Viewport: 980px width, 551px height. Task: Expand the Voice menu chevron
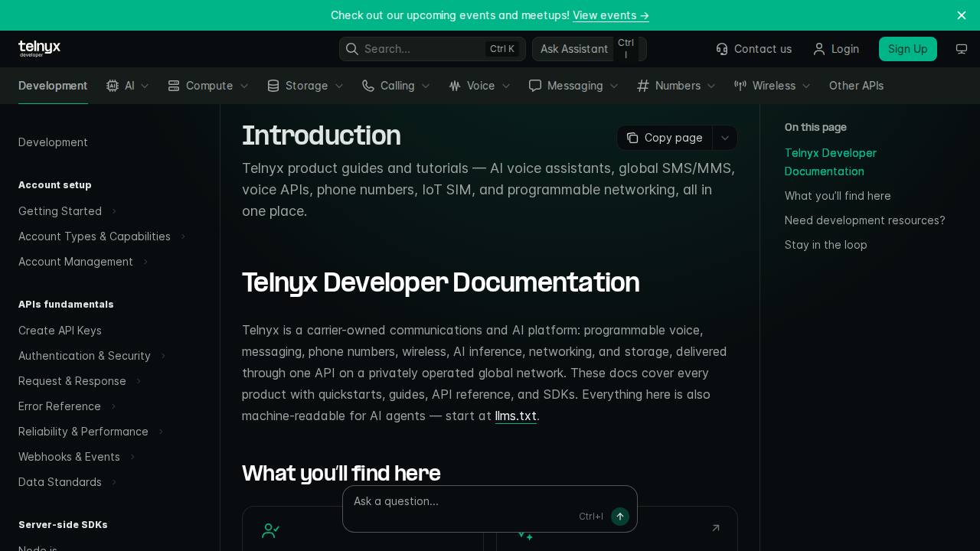506,86
